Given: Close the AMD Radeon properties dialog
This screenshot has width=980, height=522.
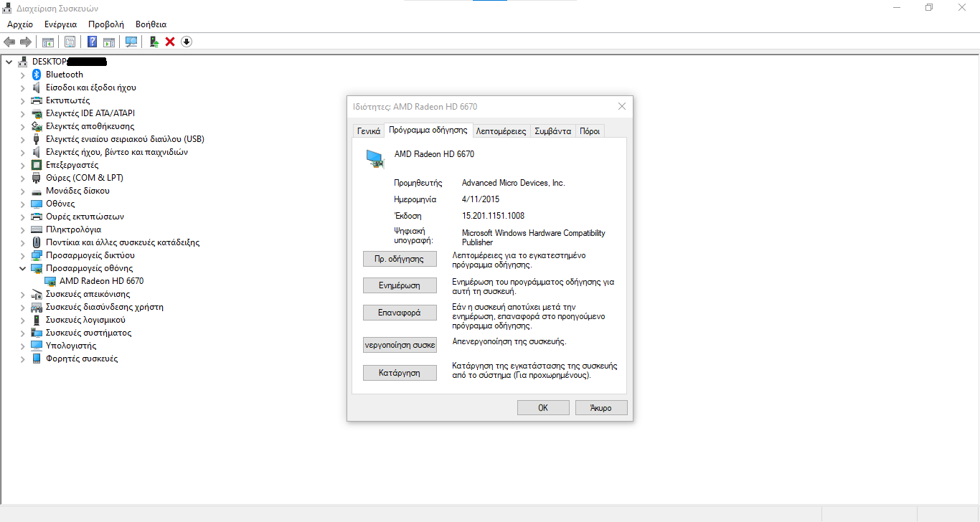Looking at the screenshot, I should click(x=621, y=107).
